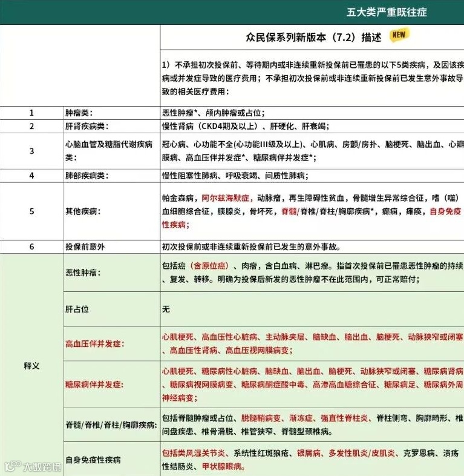Click row number cell 3
This screenshot has width=464, height=476.
[x=31, y=151]
